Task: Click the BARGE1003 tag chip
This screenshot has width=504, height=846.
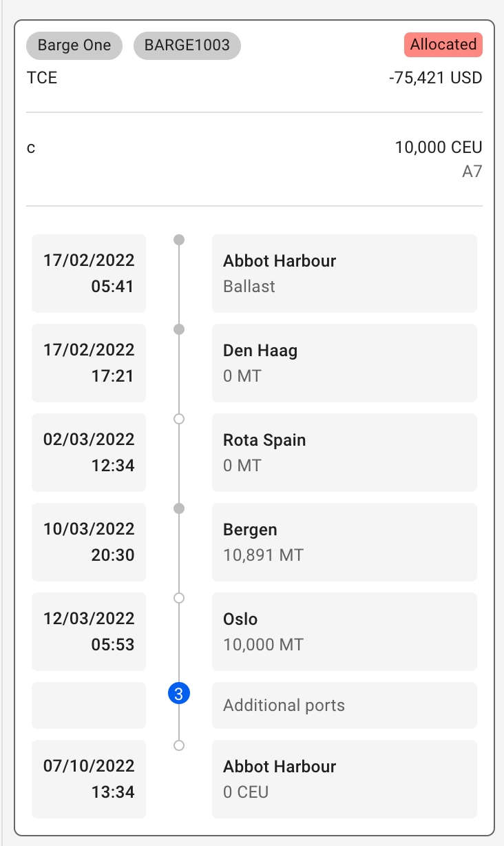Action: [x=187, y=45]
